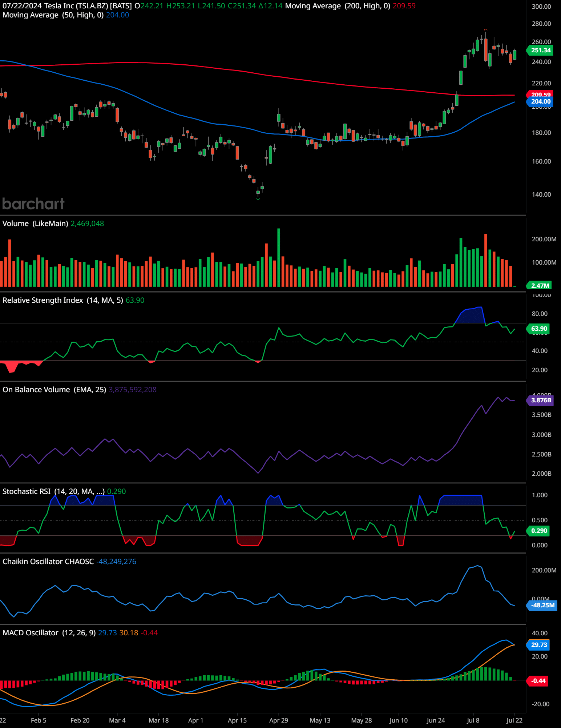Click the Jul 8 date label
This screenshot has width=561, height=728.
pos(473,720)
